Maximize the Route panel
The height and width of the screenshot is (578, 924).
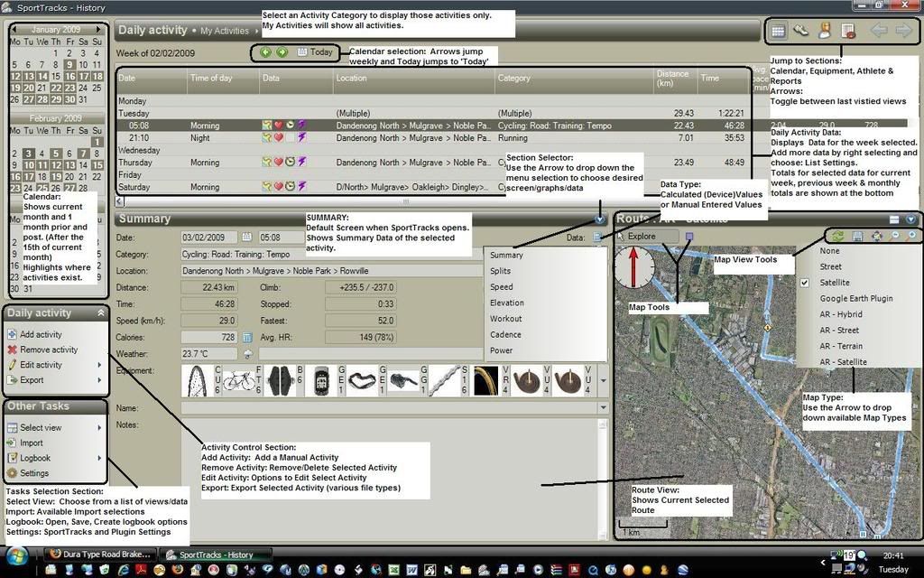pyautogui.click(x=894, y=219)
